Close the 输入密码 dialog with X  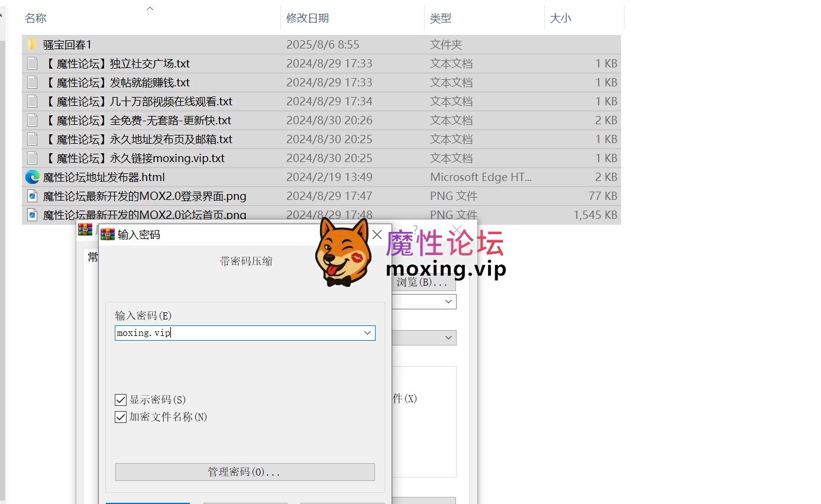click(377, 235)
